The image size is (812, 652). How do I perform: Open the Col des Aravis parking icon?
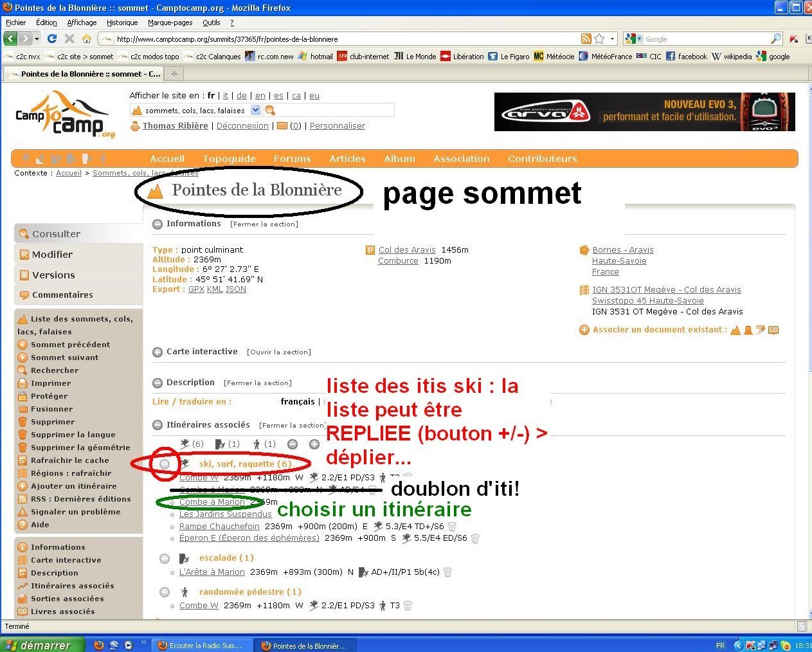(370, 250)
